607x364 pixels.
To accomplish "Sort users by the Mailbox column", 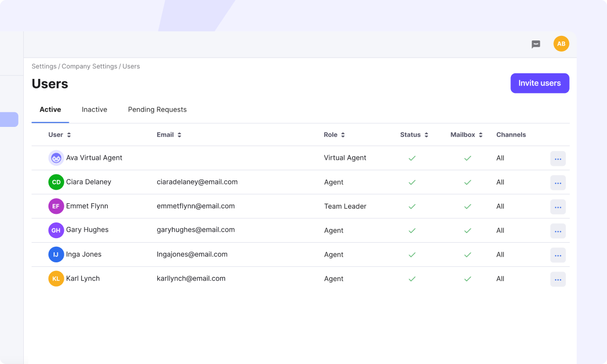I will 466,134.
